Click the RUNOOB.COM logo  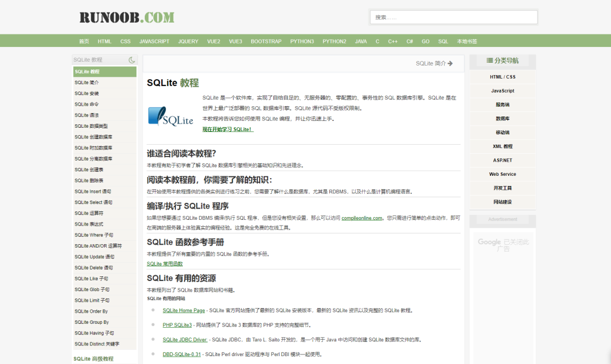127,18
